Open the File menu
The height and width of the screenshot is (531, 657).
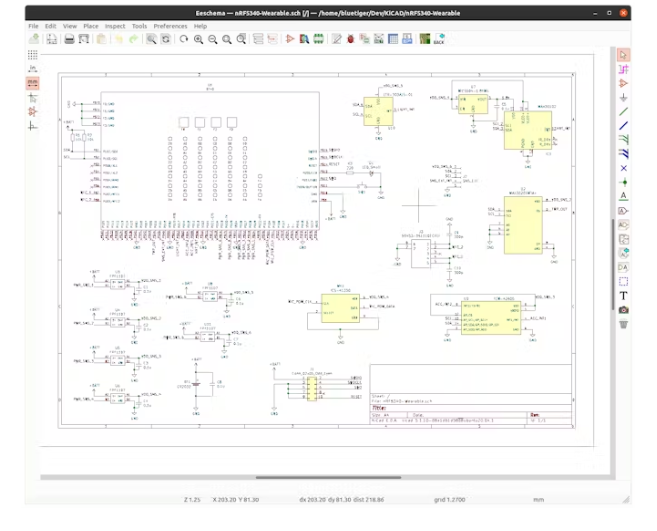pos(33,25)
